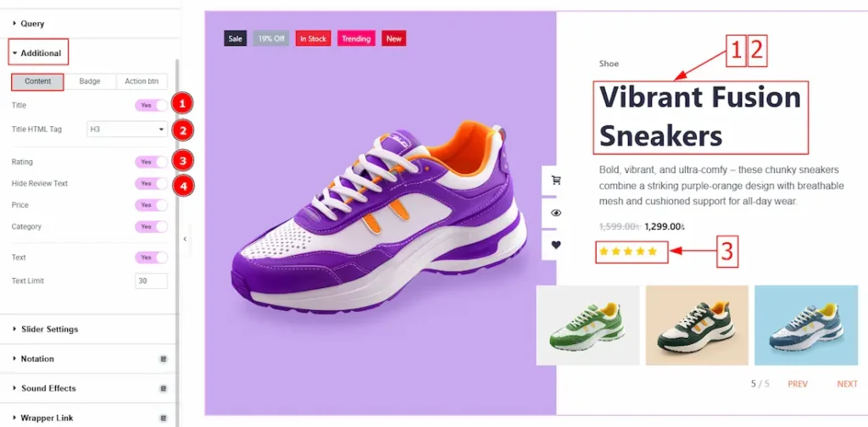Open the Title HTML Tag dropdown
This screenshot has height=427, width=868.
(127, 130)
